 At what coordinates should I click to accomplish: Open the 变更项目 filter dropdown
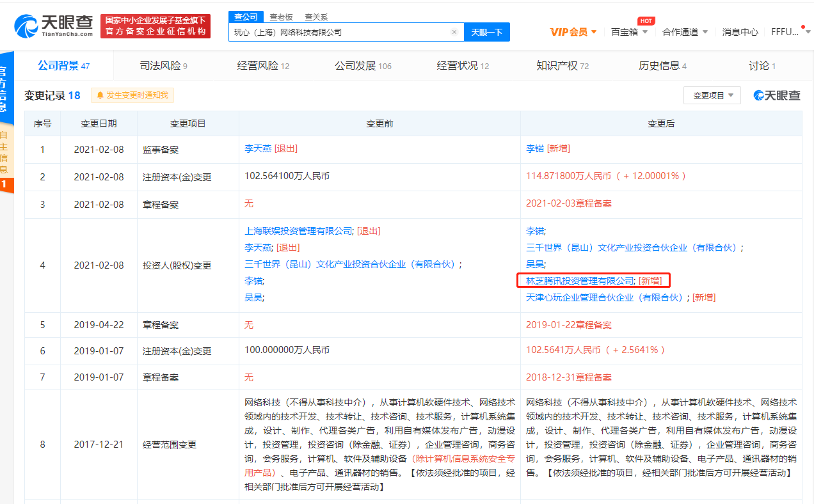coord(712,95)
